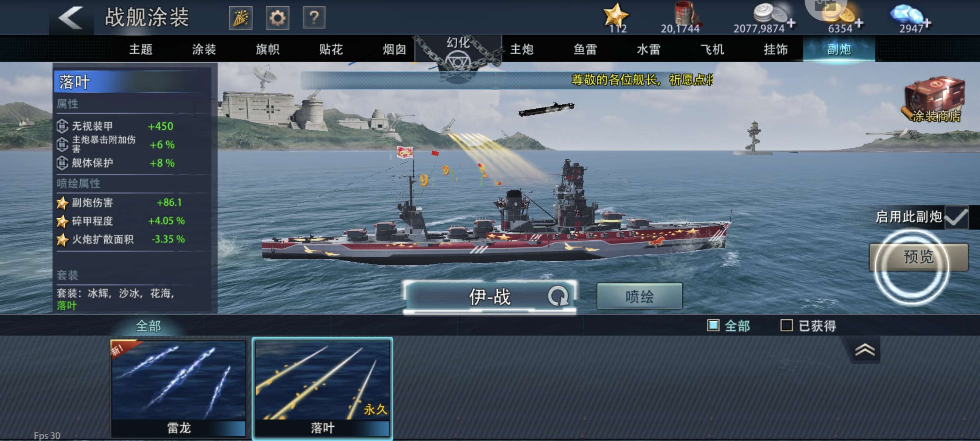Switch to the 旗帜 tab
980x441 pixels.
click(x=268, y=49)
